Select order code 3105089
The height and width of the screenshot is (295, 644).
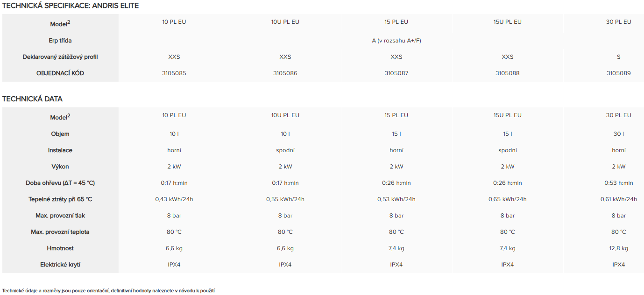pos(618,73)
